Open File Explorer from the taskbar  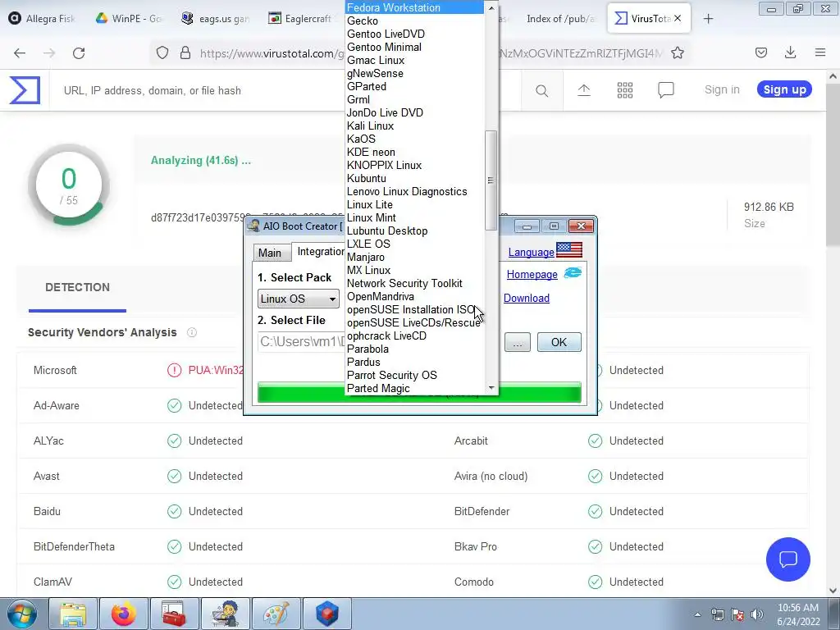73,614
